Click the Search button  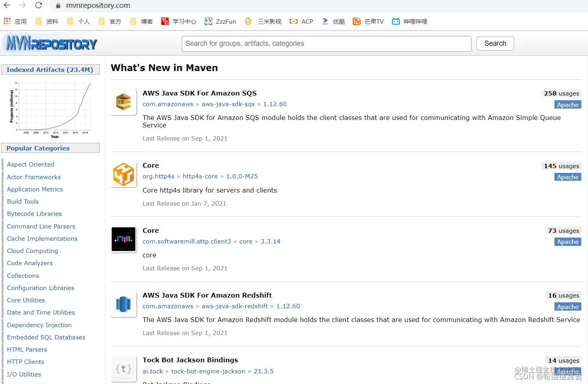coord(495,43)
